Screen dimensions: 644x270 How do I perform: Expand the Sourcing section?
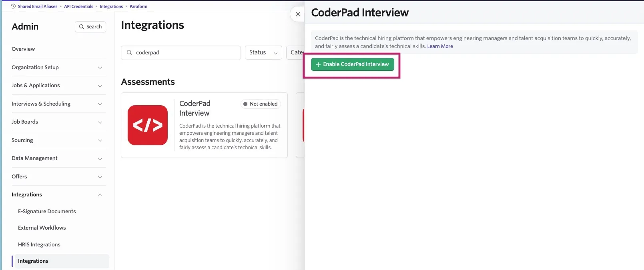click(x=59, y=140)
